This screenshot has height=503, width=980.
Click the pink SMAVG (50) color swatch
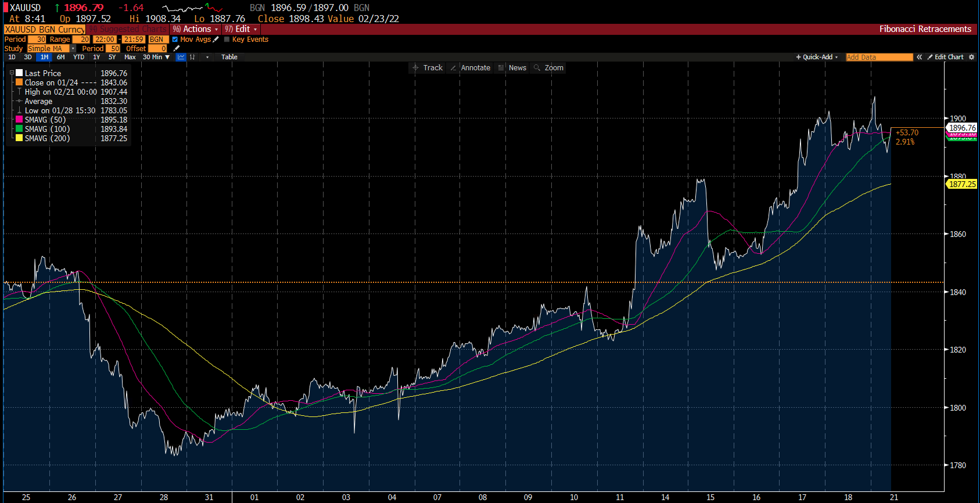19,120
